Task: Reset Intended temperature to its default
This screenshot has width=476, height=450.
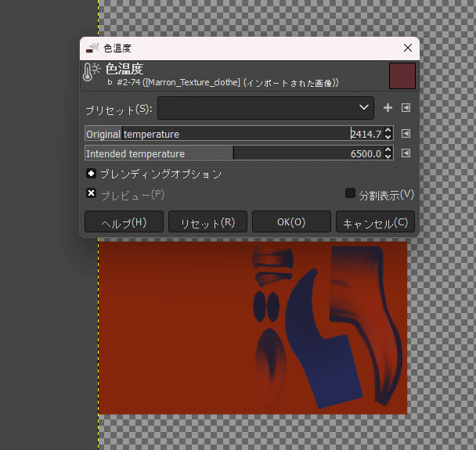Action: 406,153
